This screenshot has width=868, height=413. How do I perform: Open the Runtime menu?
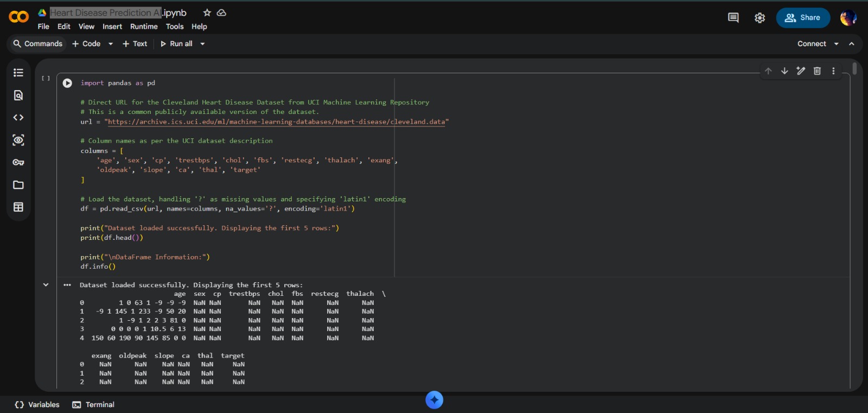(x=144, y=27)
